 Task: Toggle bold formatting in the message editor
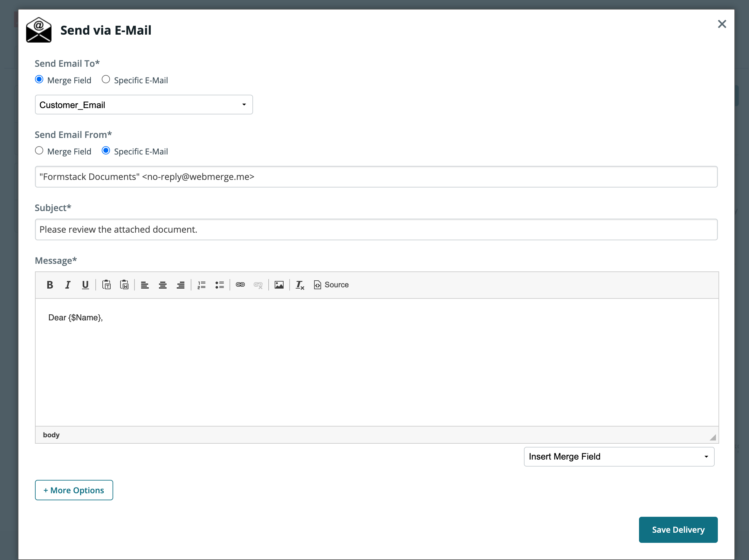pos(50,285)
